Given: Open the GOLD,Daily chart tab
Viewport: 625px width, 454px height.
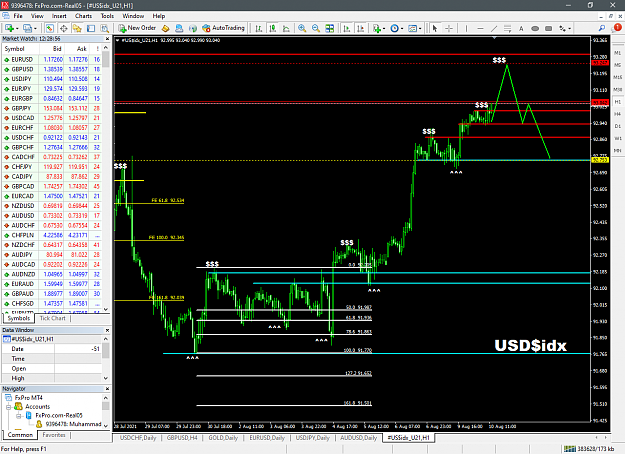Looking at the screenshot, I should coord(223,438).
